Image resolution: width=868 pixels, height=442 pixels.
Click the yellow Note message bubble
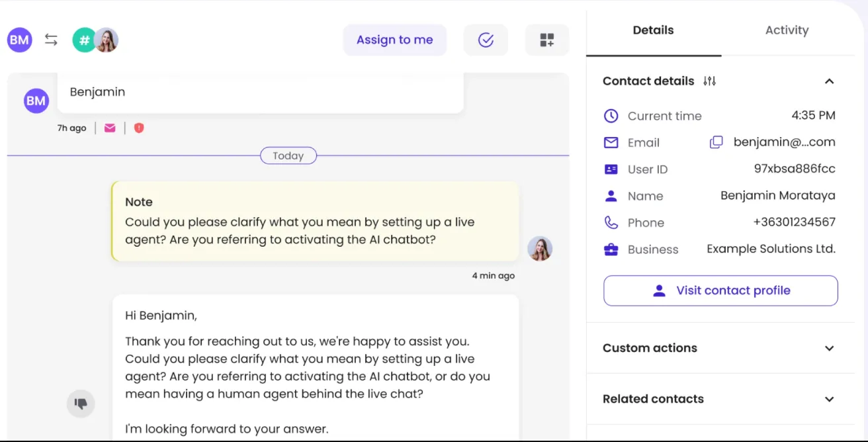(315, 221)
